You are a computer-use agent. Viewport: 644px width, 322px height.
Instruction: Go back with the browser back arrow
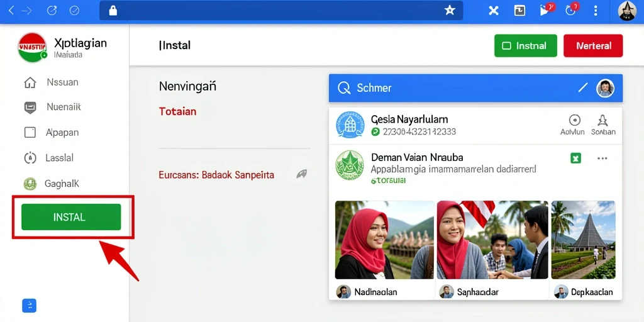click(11, 11)
